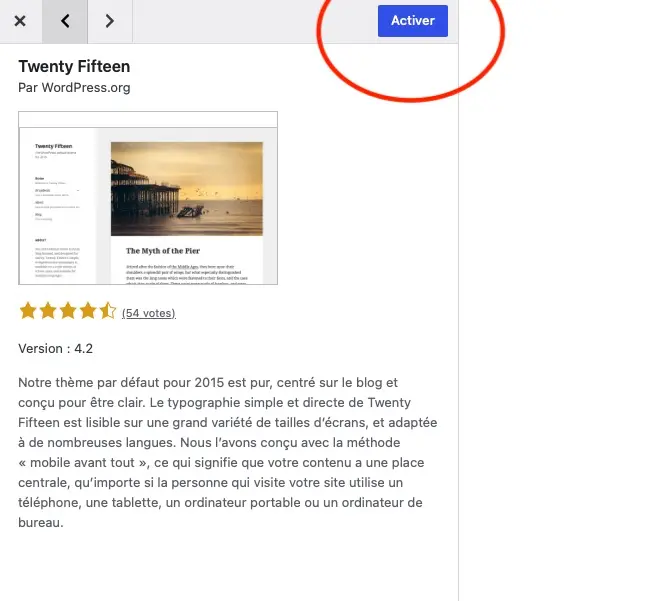Click the Activer button

click(412, 21)
